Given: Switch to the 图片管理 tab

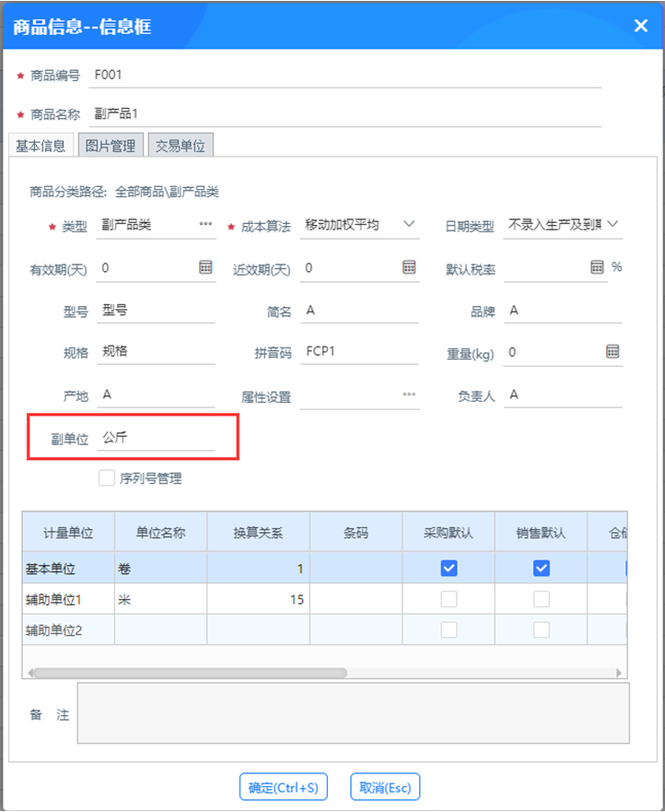Looking at the screenshot, I should pos(111,146).
